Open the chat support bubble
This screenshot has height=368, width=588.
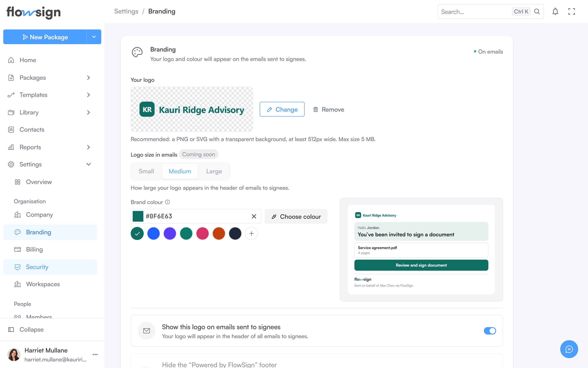pos(569,349)
